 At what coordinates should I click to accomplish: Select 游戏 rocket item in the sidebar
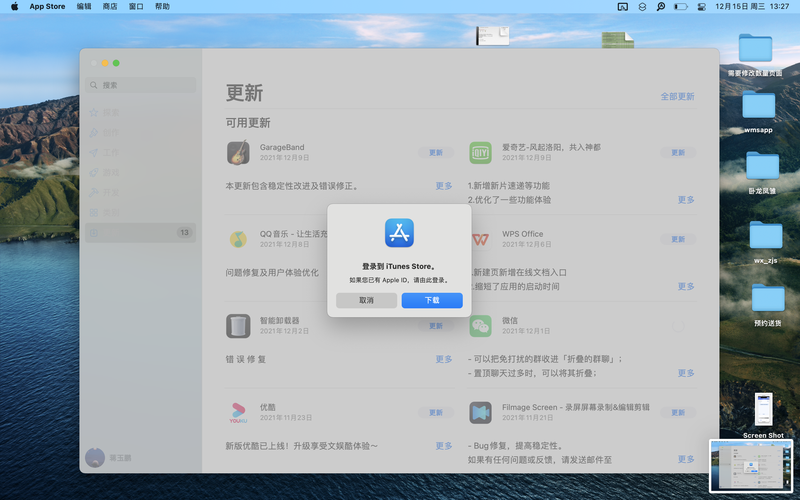[x=140, y=172]
